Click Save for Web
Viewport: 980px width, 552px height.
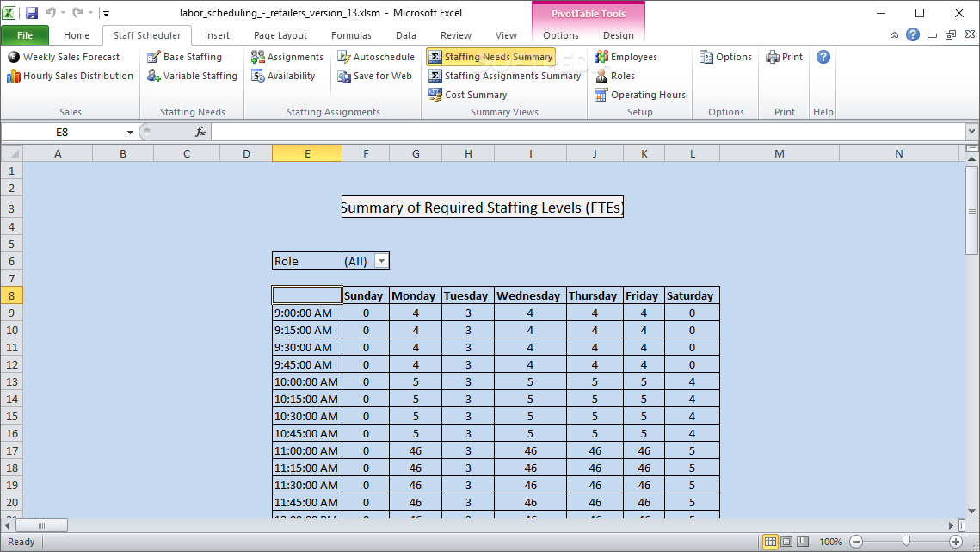pyautogui.click(x=375, y=76)
